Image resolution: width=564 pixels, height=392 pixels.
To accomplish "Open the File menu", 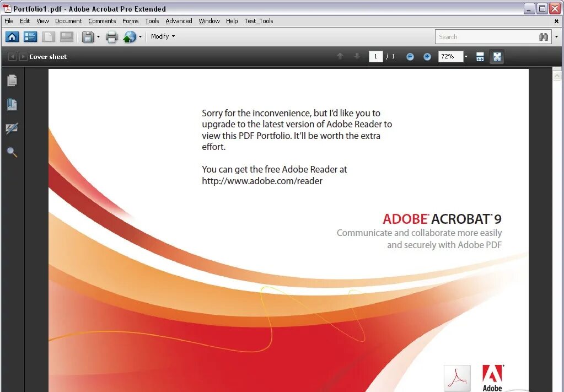I will tap(9, 21).
